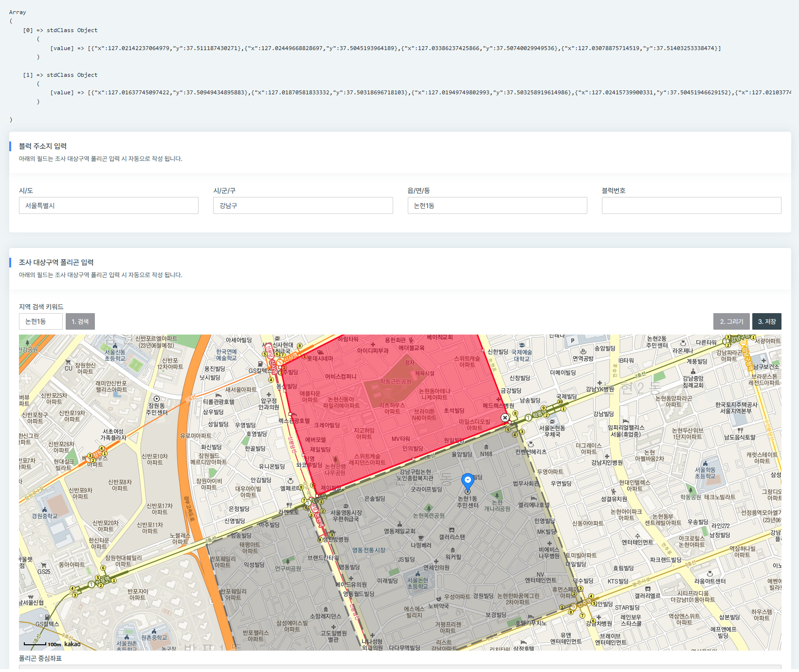
Task: Click the parking P icon on map
Action: point(572,340)
